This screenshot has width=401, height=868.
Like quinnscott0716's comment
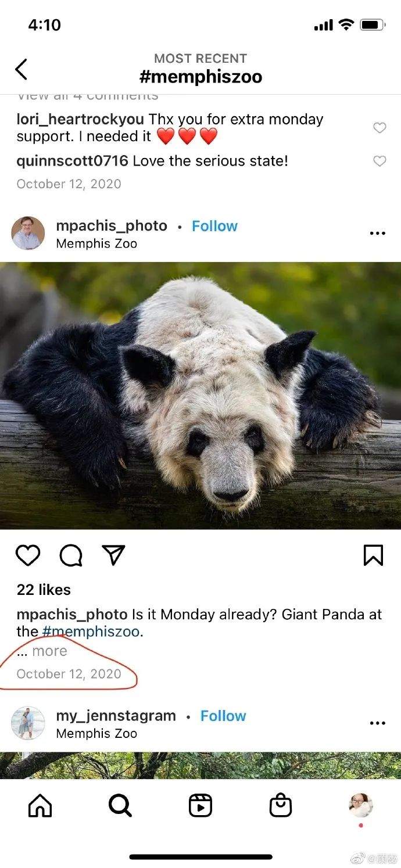379,161
